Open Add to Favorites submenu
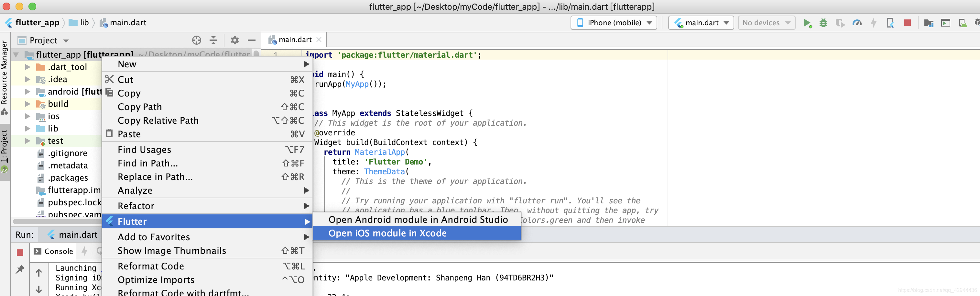Image resolution: width=980 pixels, height=296 pixels. (207, 237)
